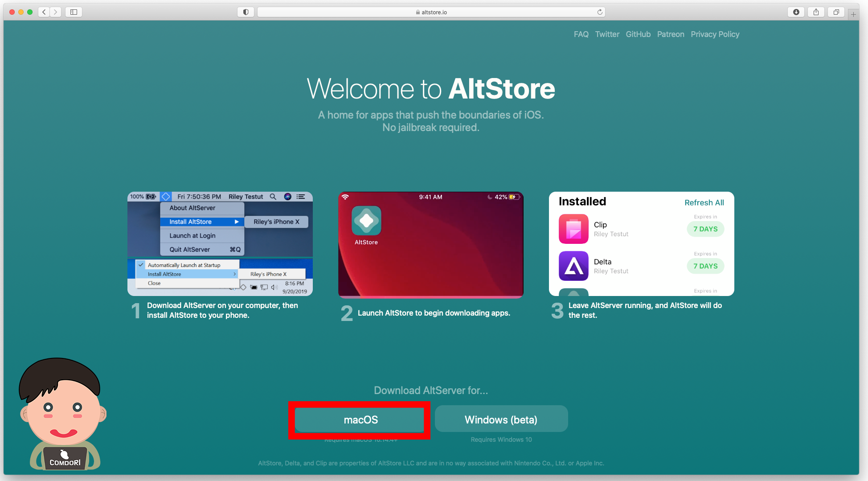This screenshot has height=481, width=868.
Task: Download AltServer for Windows (beta)
Action: point(501,419)
